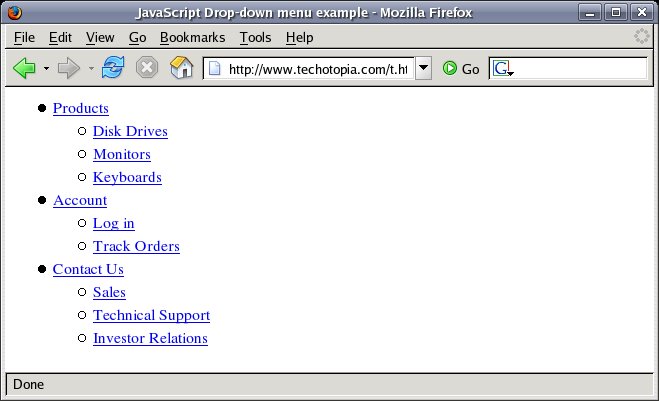Reload the page with the refresh icon
Image resolution: width=659 pixels, height=401 pixels.
113,69
